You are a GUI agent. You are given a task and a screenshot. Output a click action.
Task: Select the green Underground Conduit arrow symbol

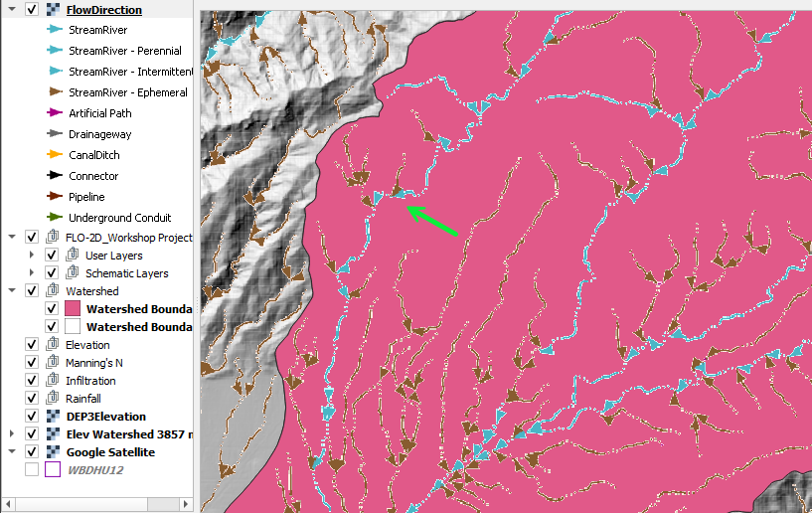[56, 218]
